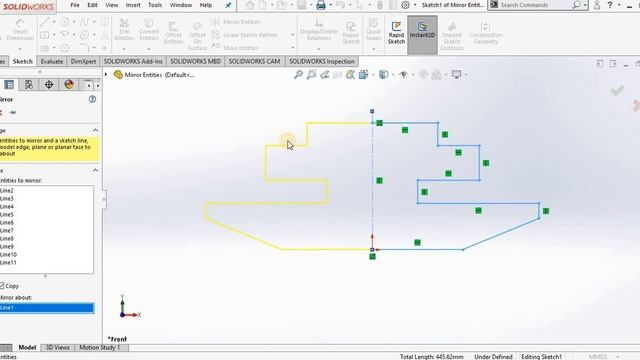Open the Search Commands dropdown arrow
Image resolution: width=640 pixels, height=360 pixels.
585,5
